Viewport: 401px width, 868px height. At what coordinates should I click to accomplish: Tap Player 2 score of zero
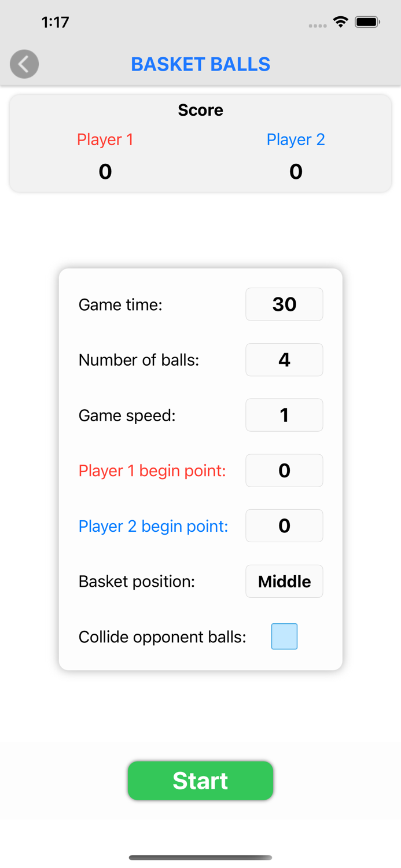click(x=296, y=171)
